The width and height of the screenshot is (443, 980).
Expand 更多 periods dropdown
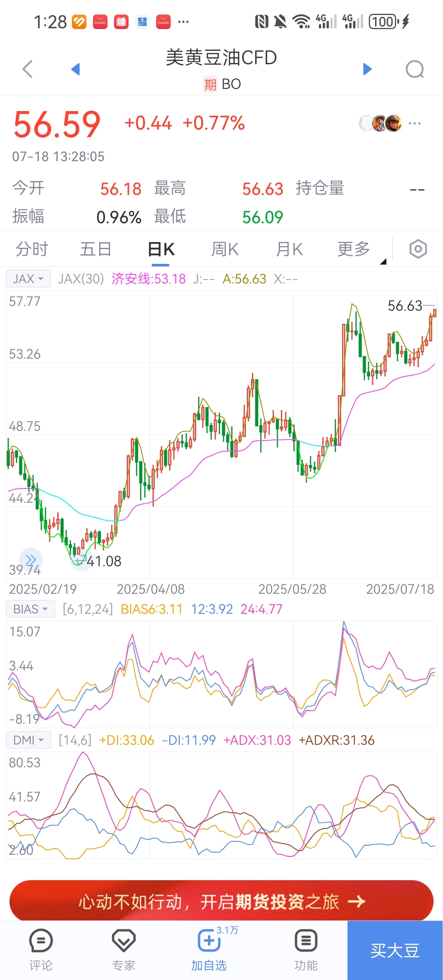pyautogui.click(x=354, y=249)
